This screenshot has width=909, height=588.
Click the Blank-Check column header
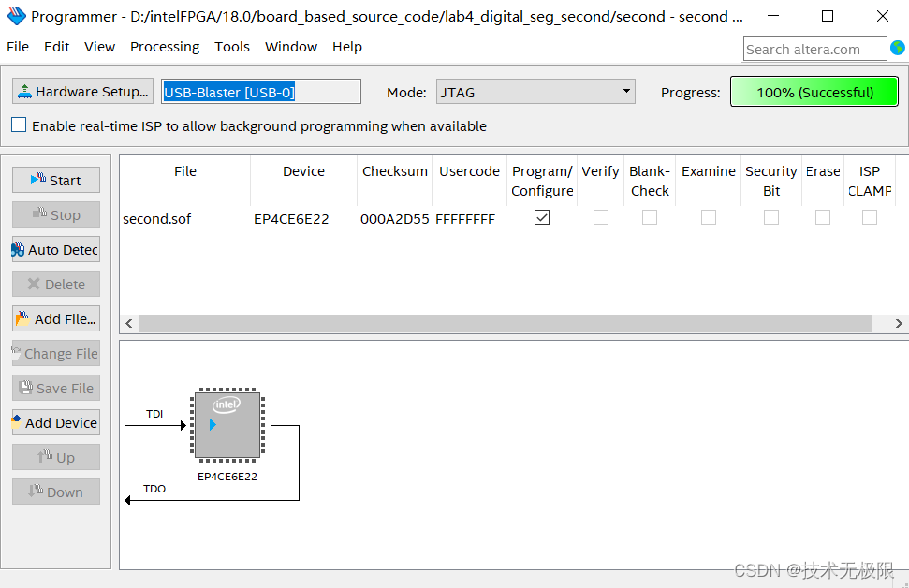650,181
